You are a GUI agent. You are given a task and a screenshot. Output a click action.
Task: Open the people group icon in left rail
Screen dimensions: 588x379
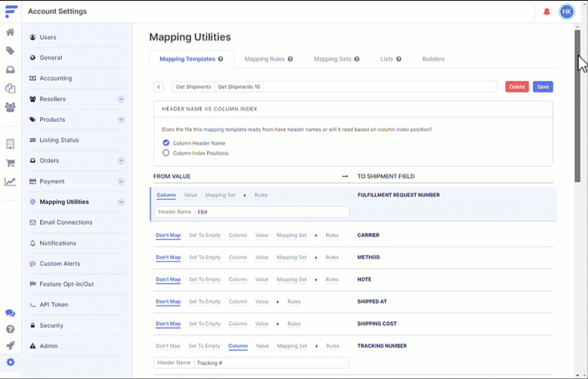click(x=10, y=107)
